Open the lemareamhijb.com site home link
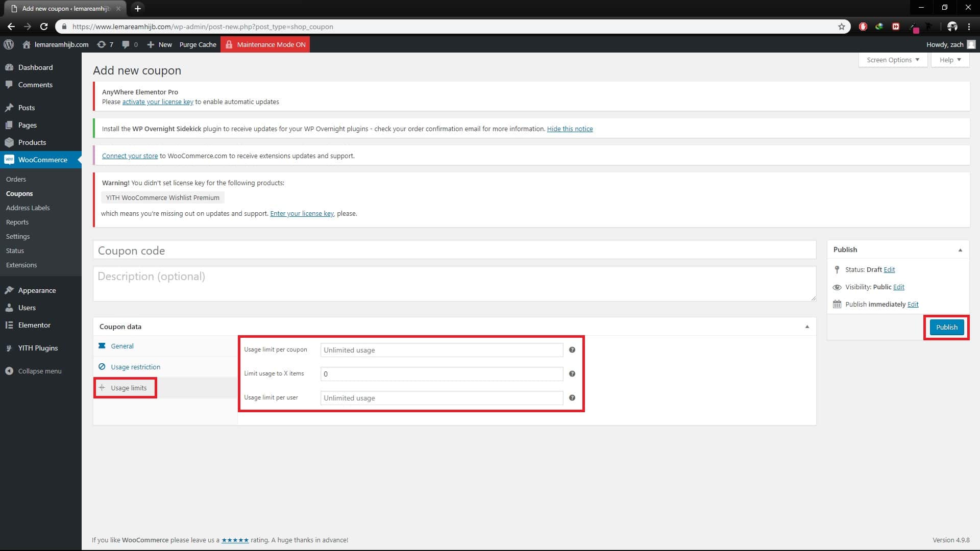 pyautogui.click(x=56, y=44)
